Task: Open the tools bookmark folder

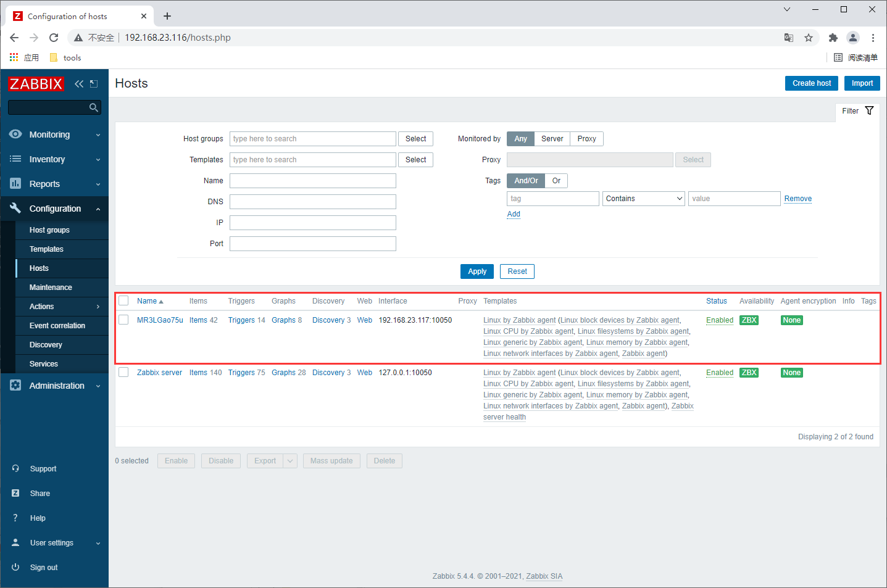Action: [65, 57]
